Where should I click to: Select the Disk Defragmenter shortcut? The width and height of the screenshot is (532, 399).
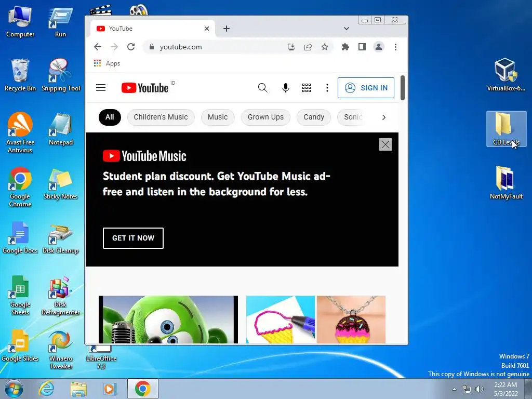[61, 296]
